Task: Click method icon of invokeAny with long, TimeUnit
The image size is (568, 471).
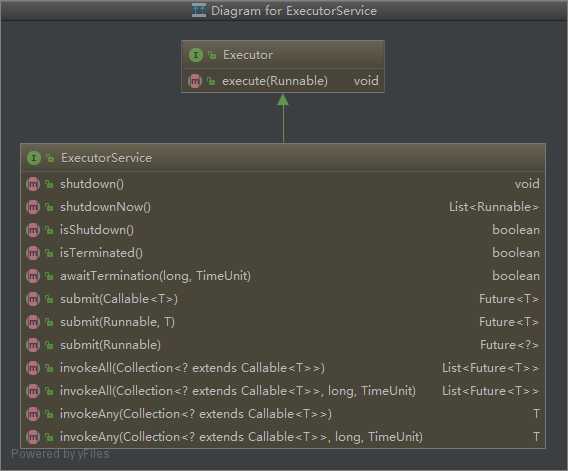Action: (x=33, y=437)
